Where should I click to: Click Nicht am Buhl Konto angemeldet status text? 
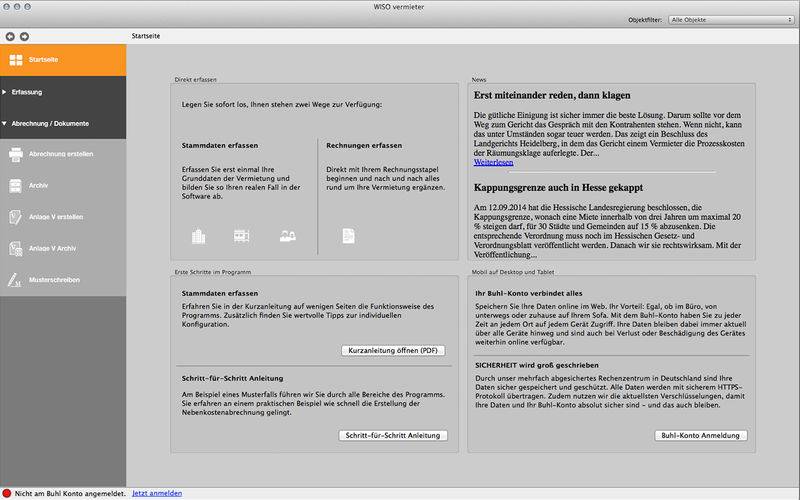coord(70,493)
